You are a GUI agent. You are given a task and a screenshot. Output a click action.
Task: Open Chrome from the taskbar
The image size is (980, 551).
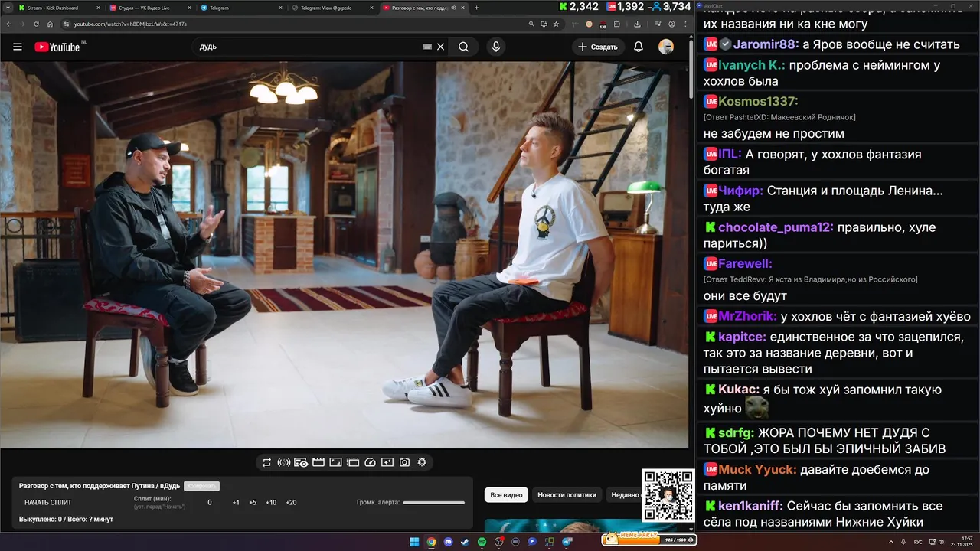tap(431, 542)
